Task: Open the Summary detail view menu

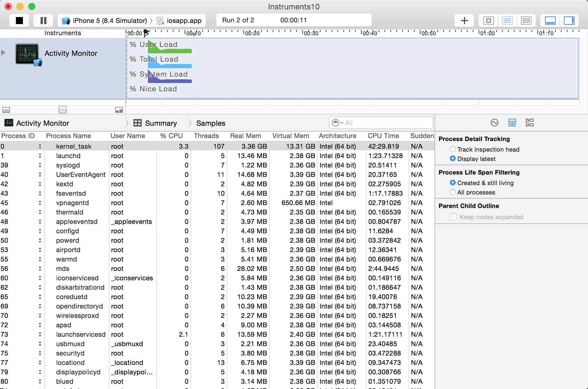Action: (155, 123)
